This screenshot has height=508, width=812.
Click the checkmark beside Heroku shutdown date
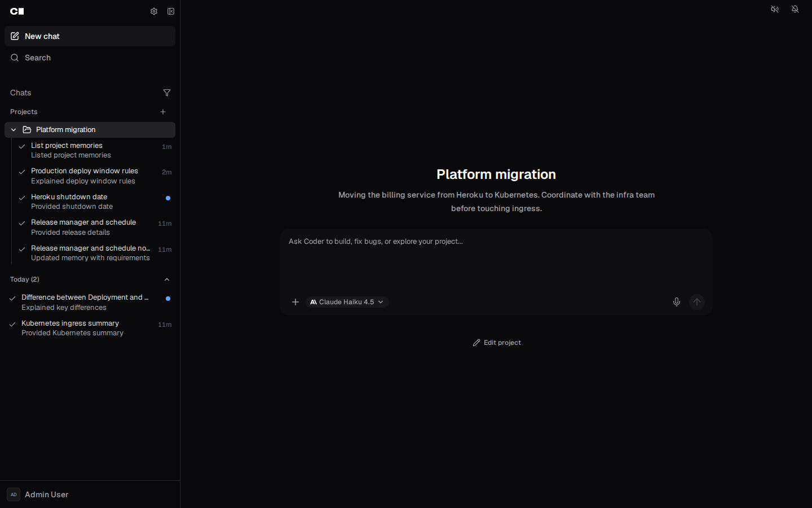22,198
